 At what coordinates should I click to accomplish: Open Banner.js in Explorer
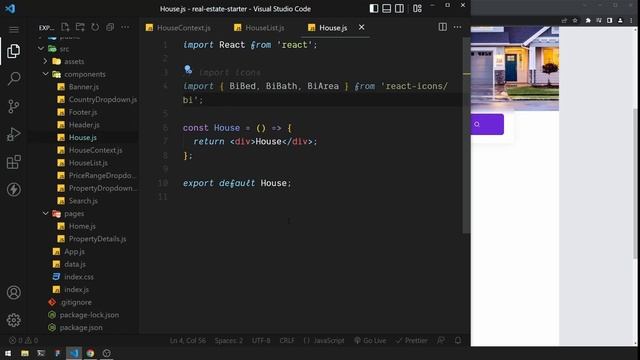point(84,87)
